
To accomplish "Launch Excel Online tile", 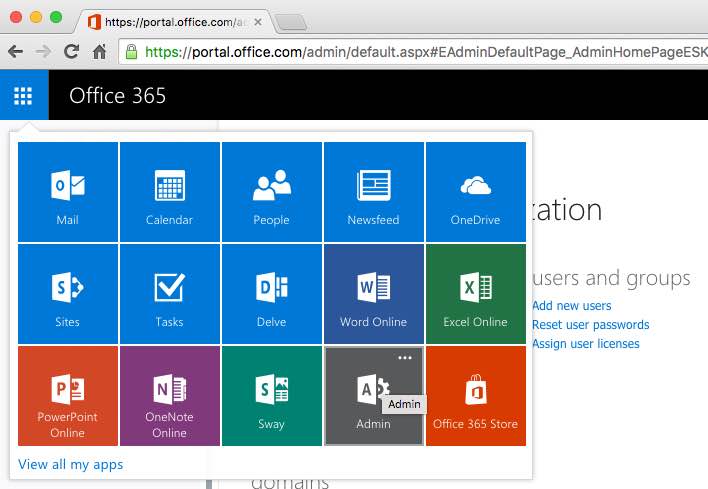I will click(x=476, y=294).
